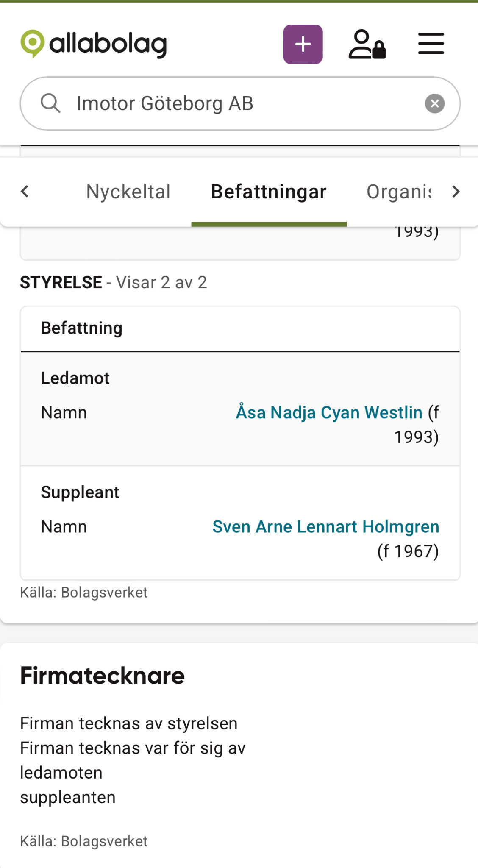The image size is (478, 868).
Task: Clear the search field text
Action: click(435, 103)
